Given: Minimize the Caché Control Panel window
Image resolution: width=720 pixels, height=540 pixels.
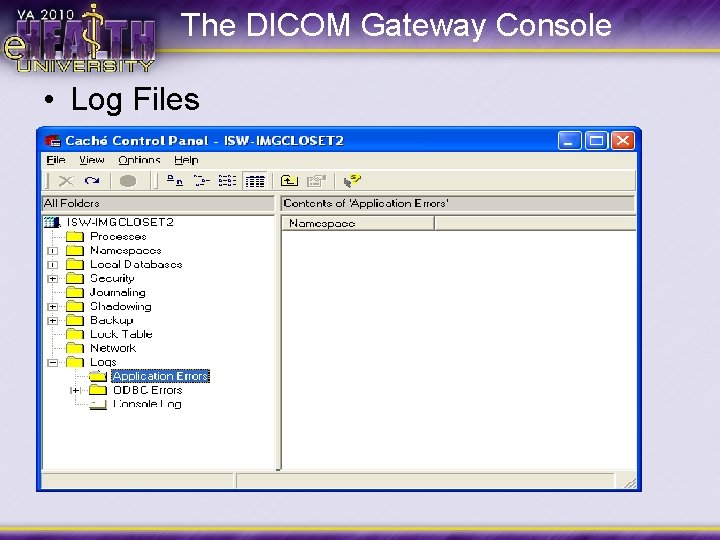Looking at the screenshot, I should coord(569,141).
